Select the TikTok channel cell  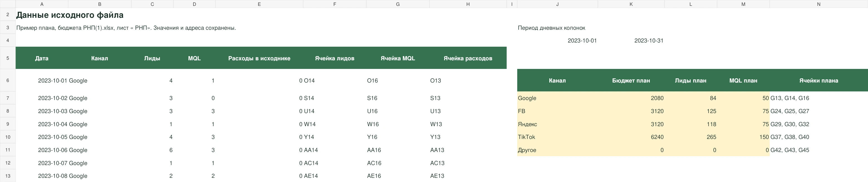click(x=557, y=137)
